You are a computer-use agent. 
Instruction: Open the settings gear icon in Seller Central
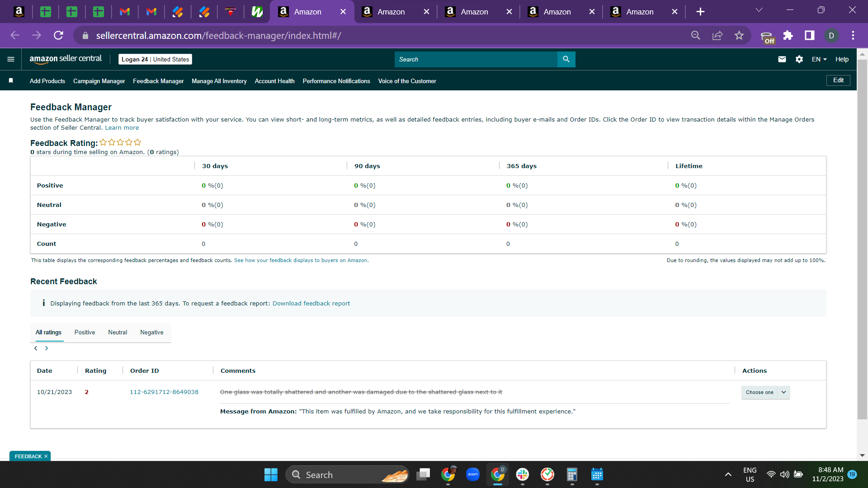coord(799,59)
